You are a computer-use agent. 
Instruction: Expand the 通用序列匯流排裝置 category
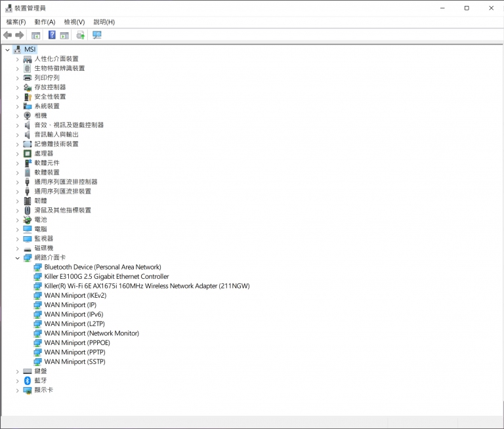click(17, 192)
